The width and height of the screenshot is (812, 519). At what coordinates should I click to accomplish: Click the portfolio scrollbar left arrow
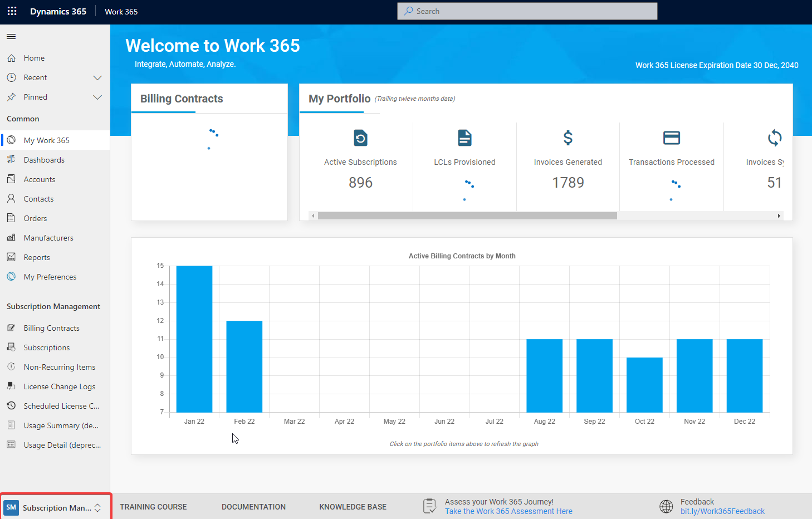coord(313,216)
